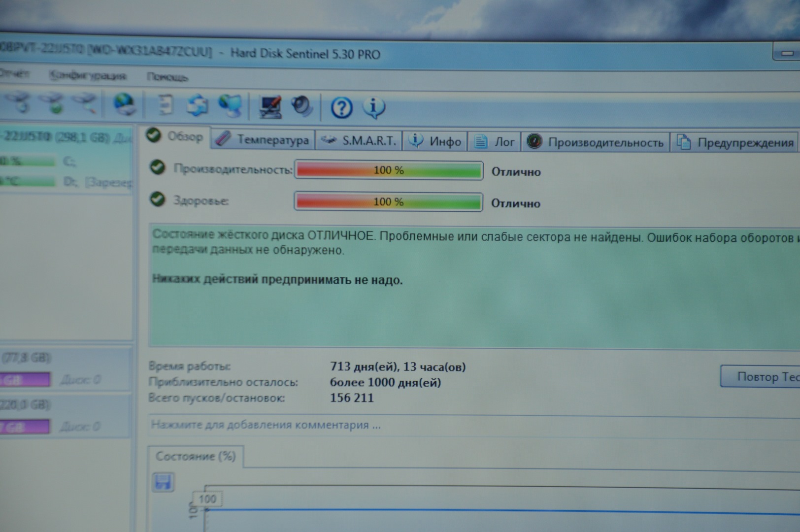The width and height of the screenshot is (800, 532).
Task: Open the Помощь menu
Action: (x=167, y=77)
